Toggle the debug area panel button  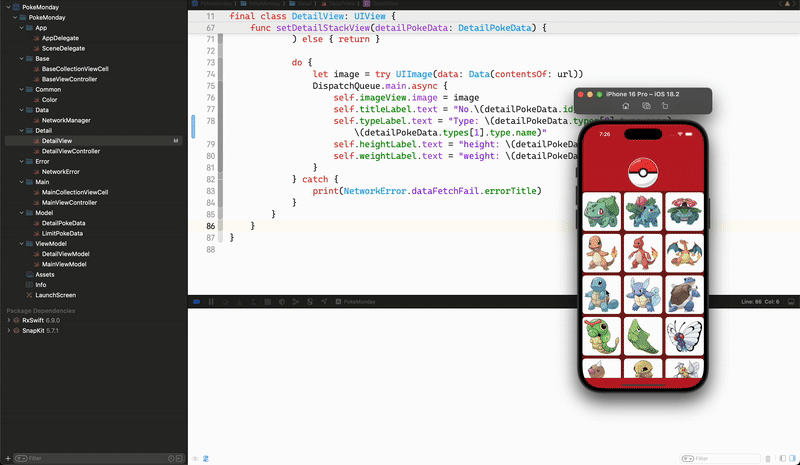791,302
